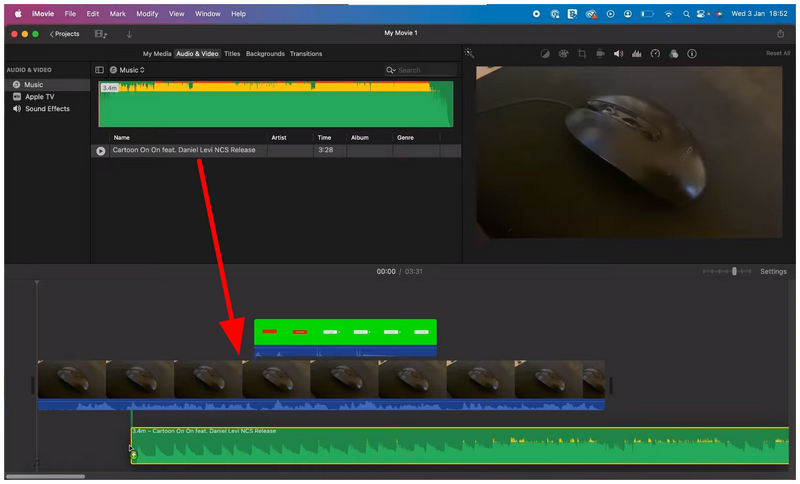Open the color balance tool
800x484 pixels.
click(x=545, y=54)
